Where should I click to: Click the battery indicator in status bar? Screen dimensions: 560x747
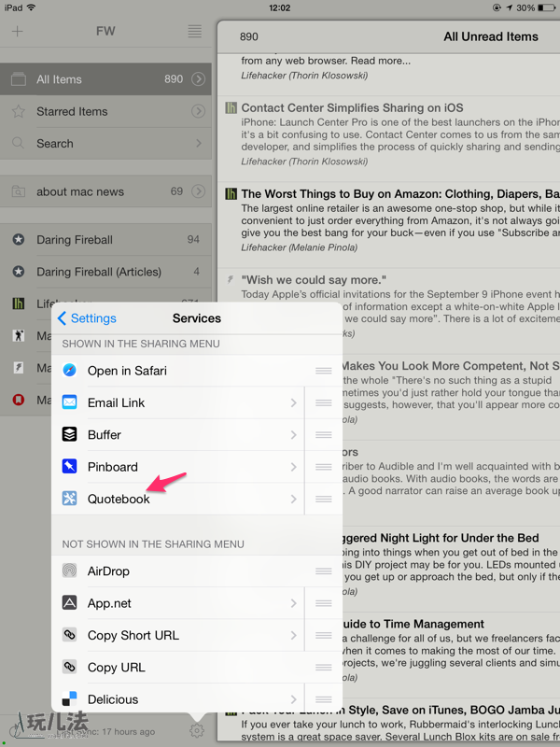[547, 7]
